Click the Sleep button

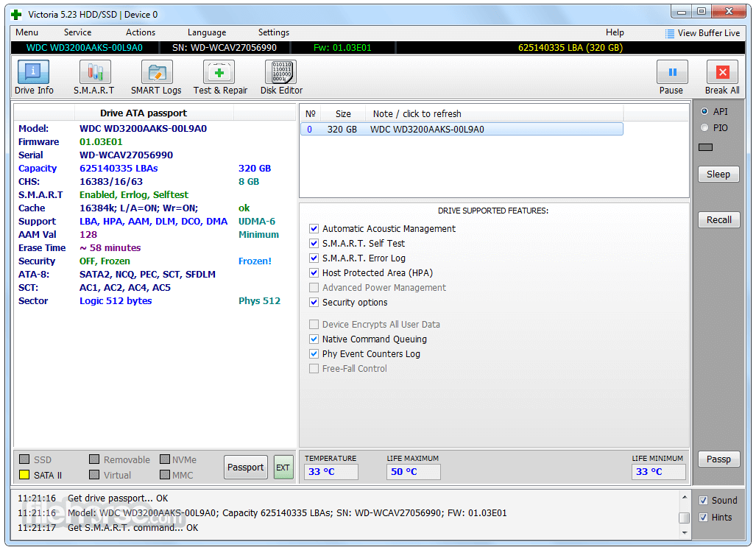[718, 174]
